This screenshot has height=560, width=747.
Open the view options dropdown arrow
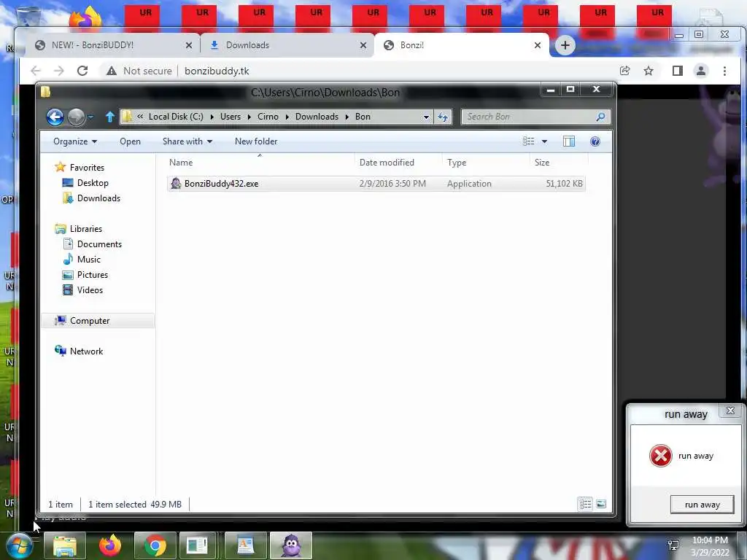tap(544, 141)
